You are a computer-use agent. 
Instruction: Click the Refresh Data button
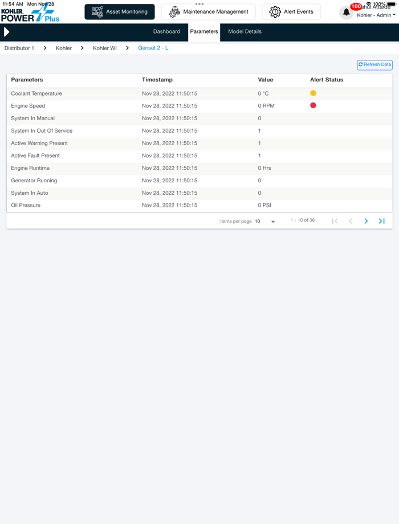click(x=375, y=65)
